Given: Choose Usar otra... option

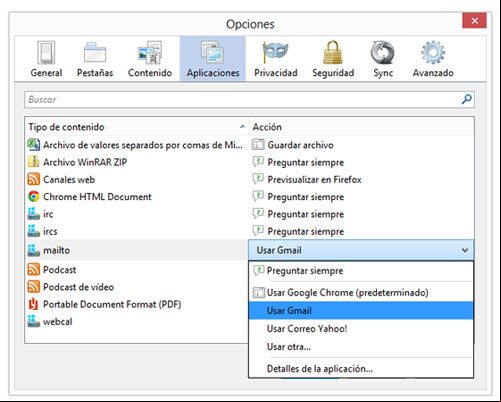Looking at the screenshot, I should [x=361, y=347].
